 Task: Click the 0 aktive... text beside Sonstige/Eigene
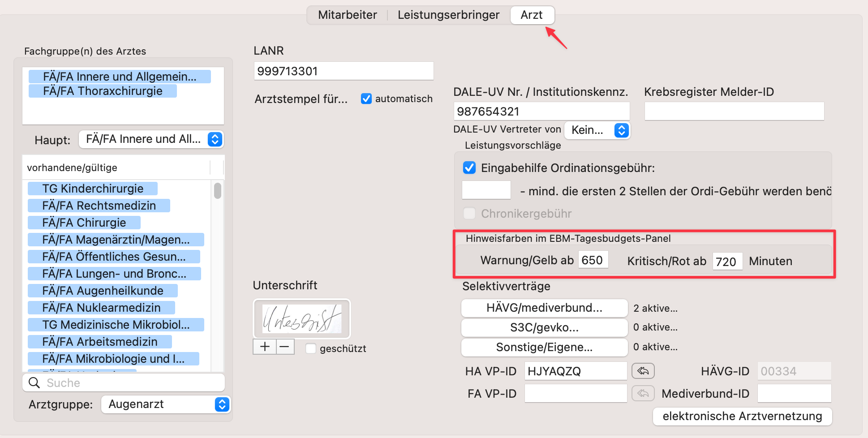tap(655, 347)
